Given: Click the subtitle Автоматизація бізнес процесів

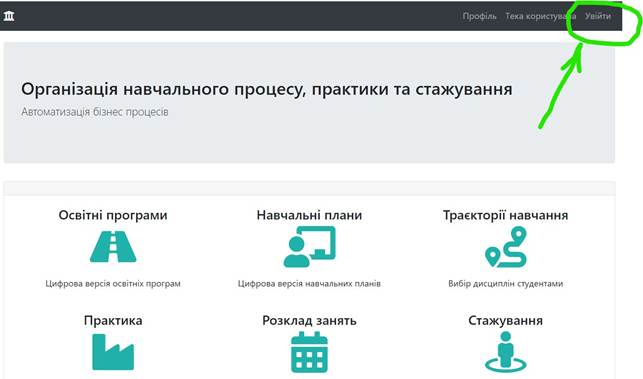Looking at the screenshot, I should (x=95, y=112).
